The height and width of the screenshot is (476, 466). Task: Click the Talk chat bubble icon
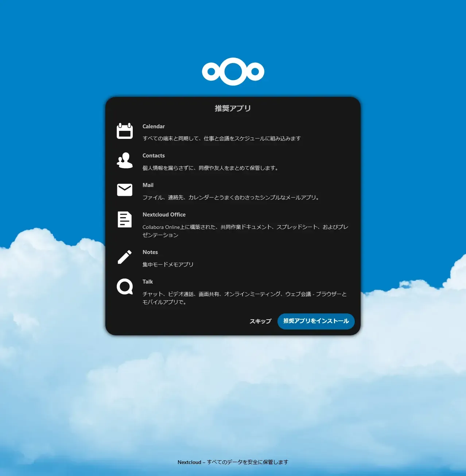[x=125, y=286]
